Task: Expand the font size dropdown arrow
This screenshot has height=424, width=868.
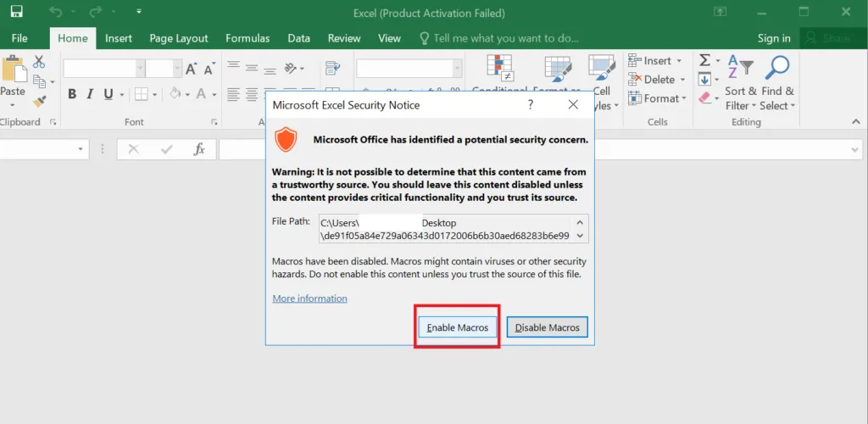Action: 177,69
